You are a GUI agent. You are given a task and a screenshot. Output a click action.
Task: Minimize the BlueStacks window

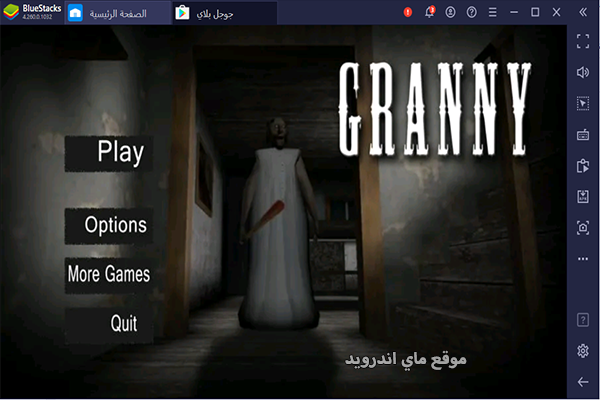pos(514,12)
